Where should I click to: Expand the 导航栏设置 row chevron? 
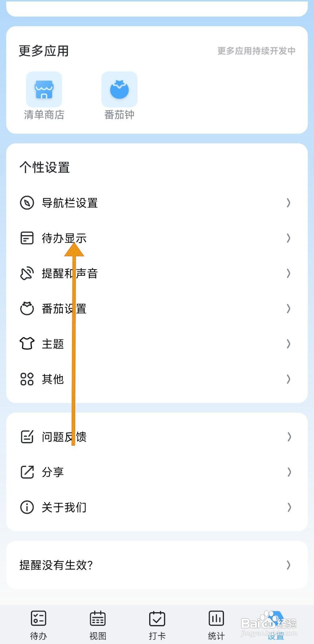pos(288,203)
